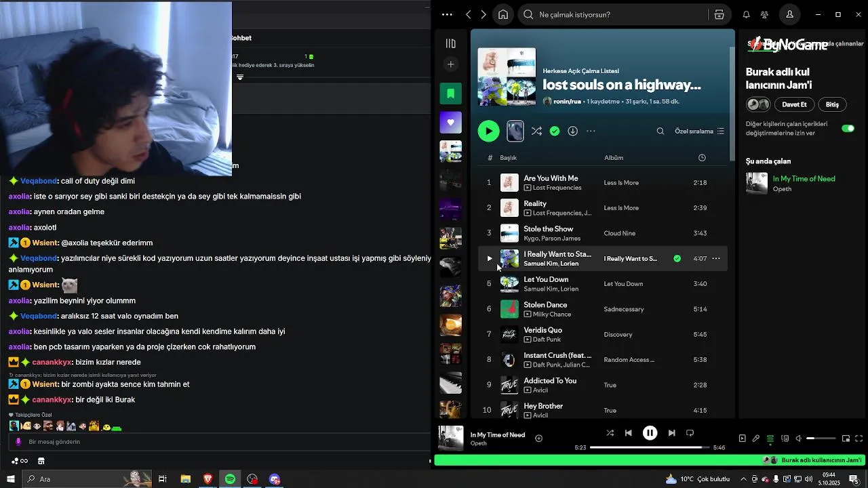The image size is (868, 488).
Task: Open Jam participants avatars
Action: point(758,104)
